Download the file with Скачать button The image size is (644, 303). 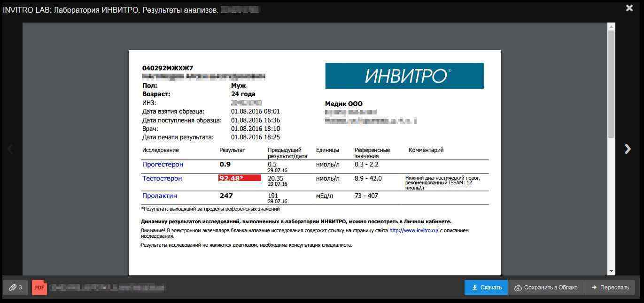(x=486, y=288)
